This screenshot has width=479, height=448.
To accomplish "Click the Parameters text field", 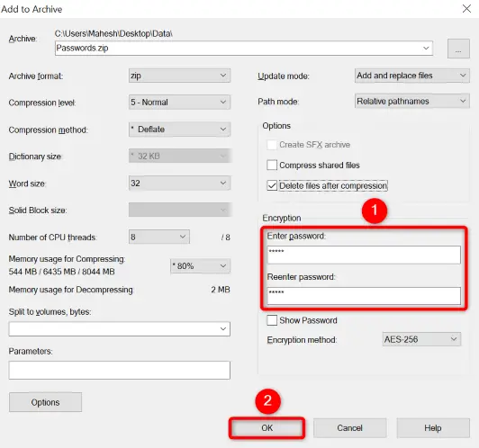I will [120, 370].
